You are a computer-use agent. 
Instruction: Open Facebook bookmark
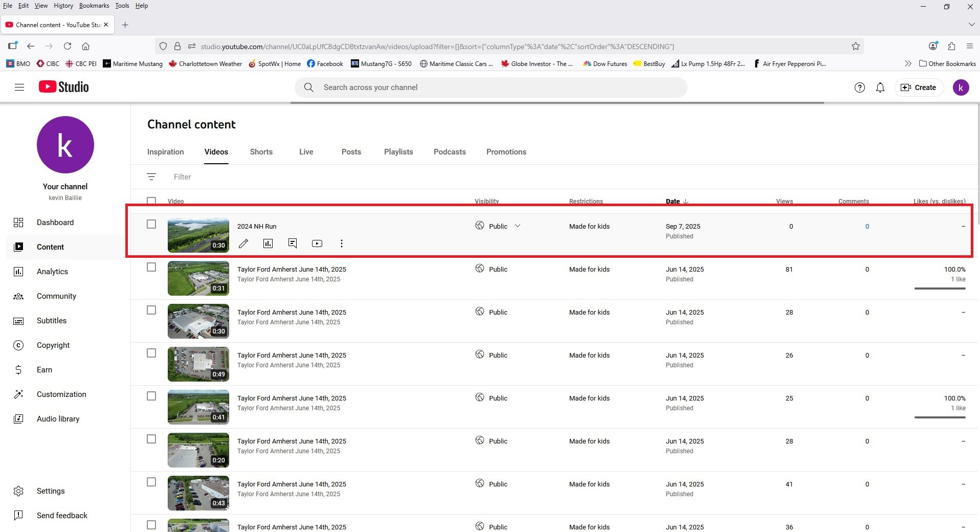[325, 63]
